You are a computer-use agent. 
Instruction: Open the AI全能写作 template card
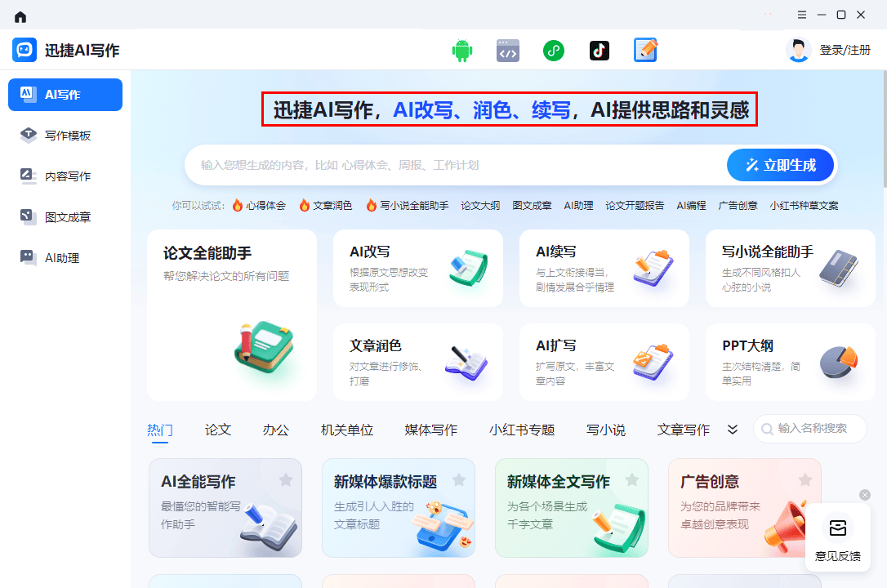tap(225, 508)
